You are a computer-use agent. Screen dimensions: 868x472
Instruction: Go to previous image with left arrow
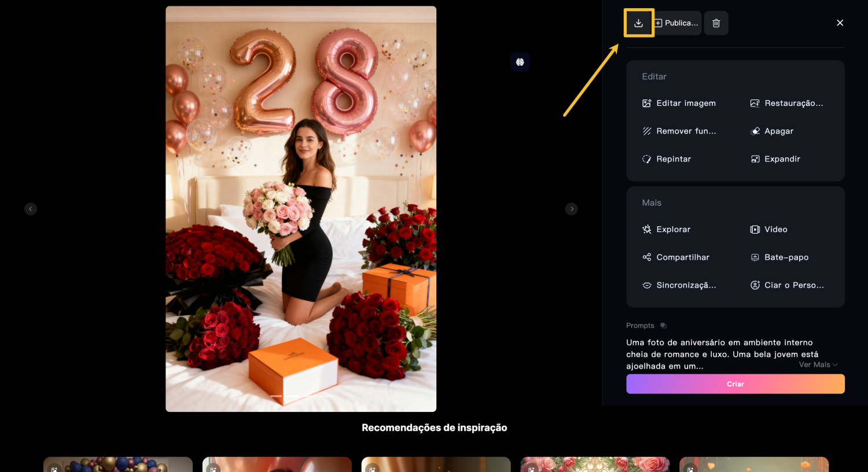pos(31,209)
